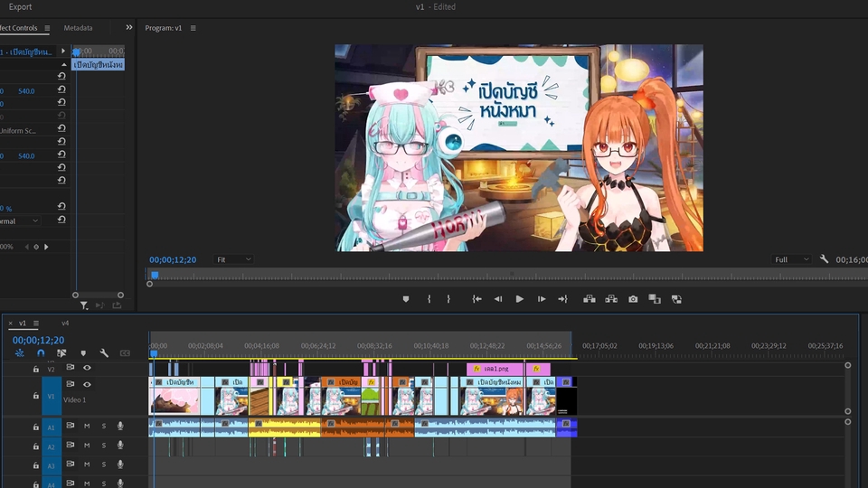Image resolution: width=868 pixels, height=488 pixels.
Task: Expand the panel overflow chevrons
Action: pyautogui.click(x=129, y=27)
